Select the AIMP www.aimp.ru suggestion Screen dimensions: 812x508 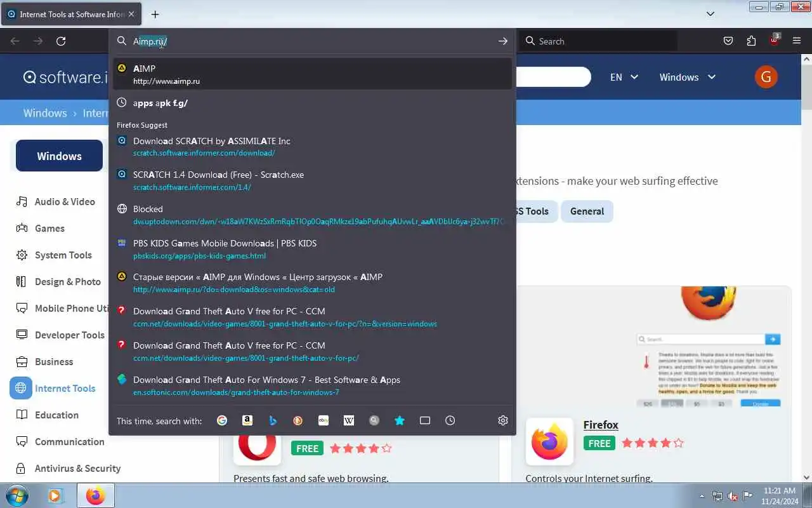coord(312,74)
